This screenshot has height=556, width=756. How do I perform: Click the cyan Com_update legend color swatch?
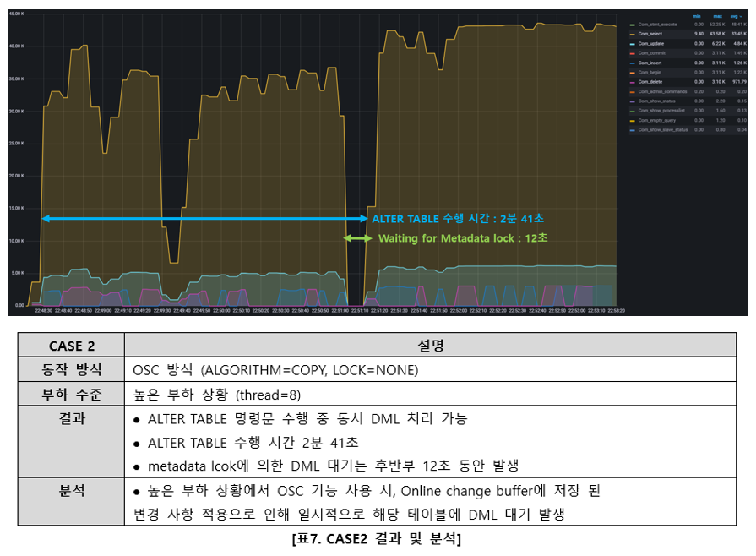[x=632, y=44]
